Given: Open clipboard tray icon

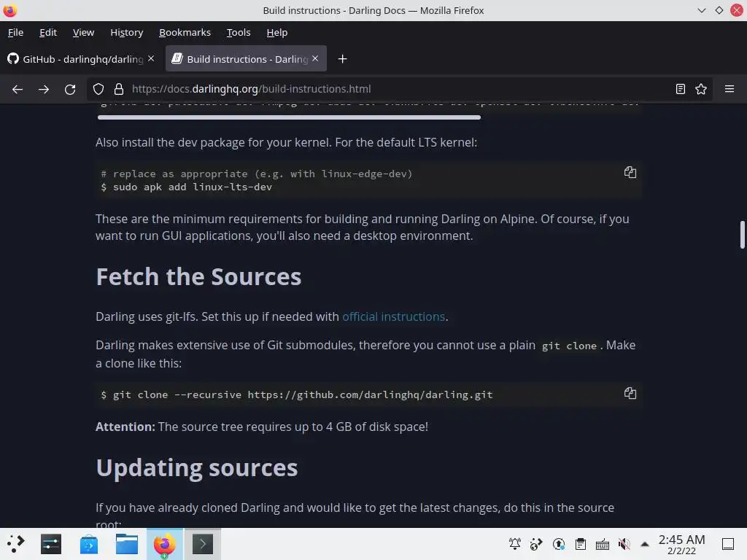Looking at the screenshot, I should coord(580,544).
